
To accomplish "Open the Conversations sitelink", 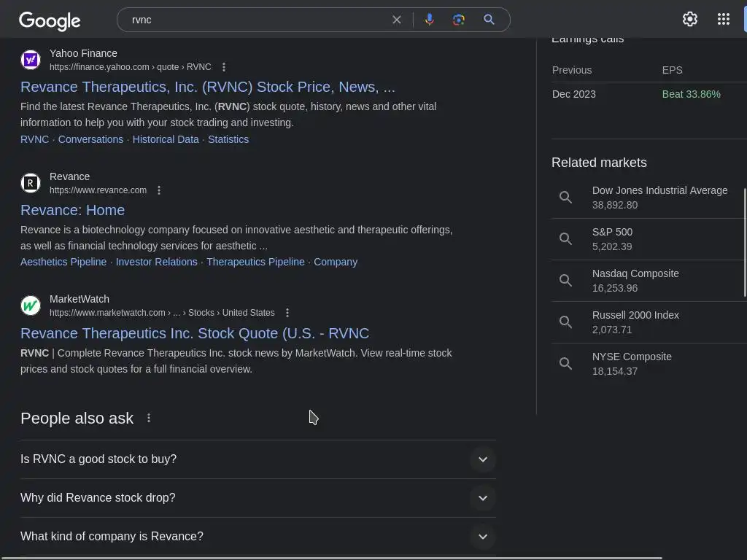I will pos(90,139).
